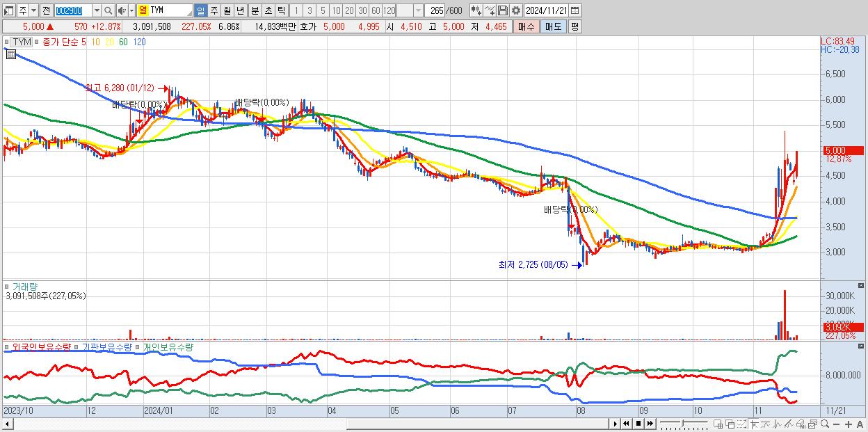Expand dropdown arrow next to speaker icon
The image size is (868, 432).
click(131, 10)
